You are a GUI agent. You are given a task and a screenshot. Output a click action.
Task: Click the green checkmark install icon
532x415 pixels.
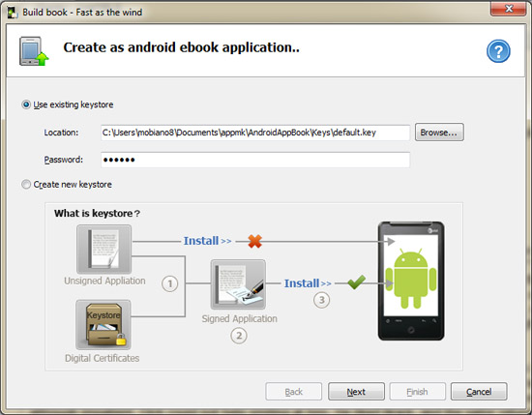[357, 282]
